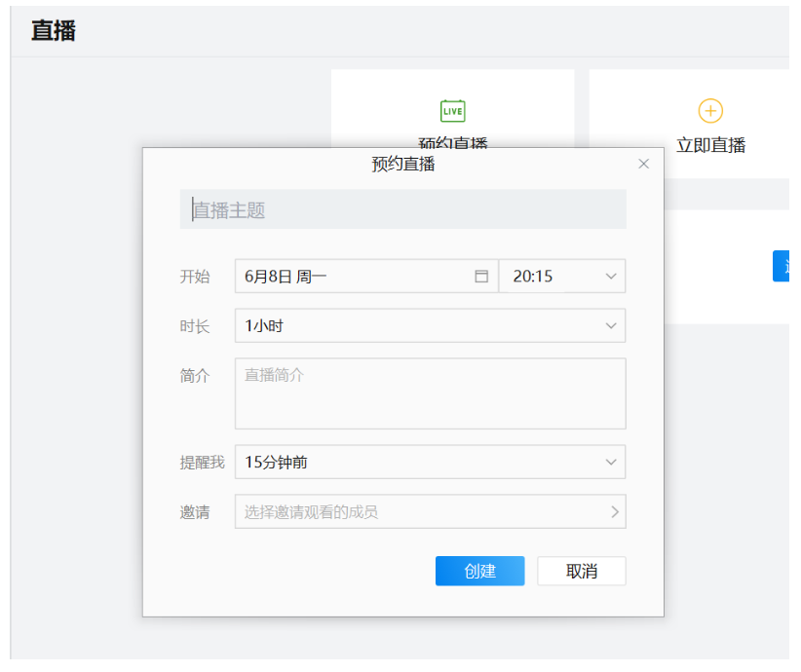Image resolution: width=801 pixels, height=672 pixels.
Task: Open the calendar picker icon in date field
Action: click(480, 277)
